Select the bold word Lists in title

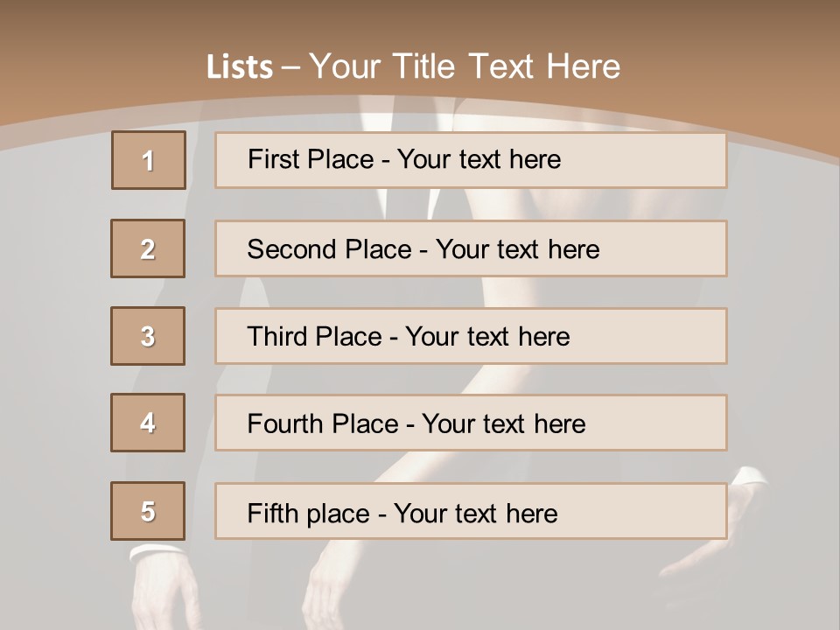pos(240,67)
